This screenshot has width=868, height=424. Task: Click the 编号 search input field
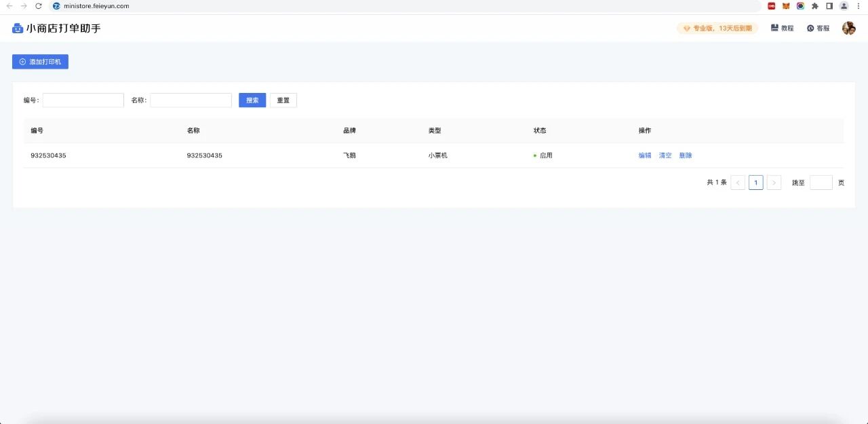83,100
